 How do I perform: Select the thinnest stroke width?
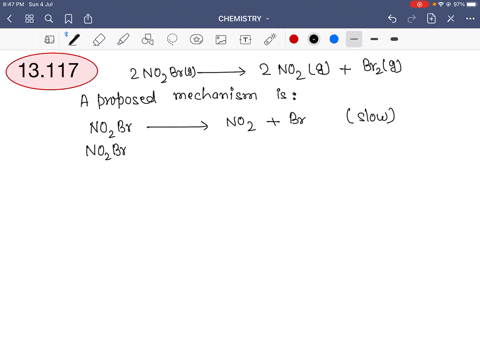(x=354, y=39)
